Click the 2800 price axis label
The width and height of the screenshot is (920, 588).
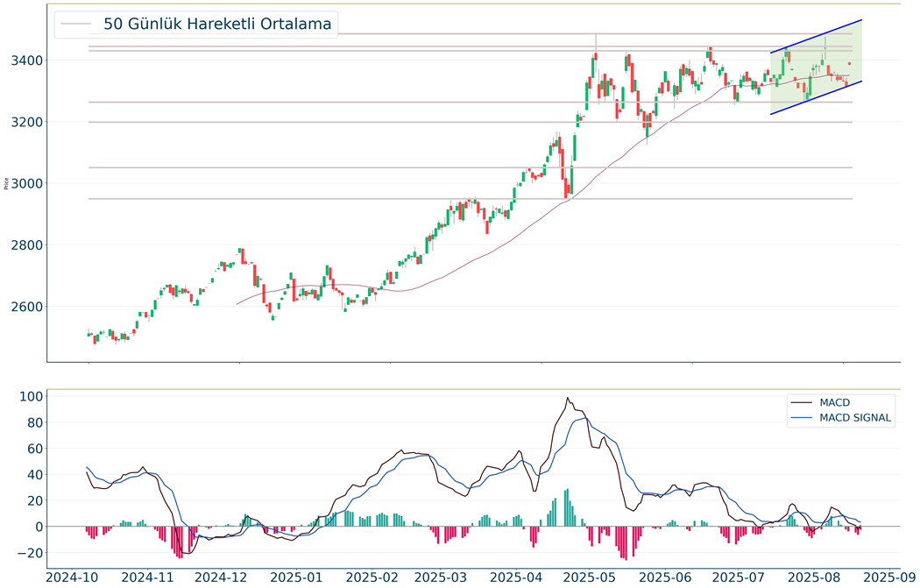[26, 244]
